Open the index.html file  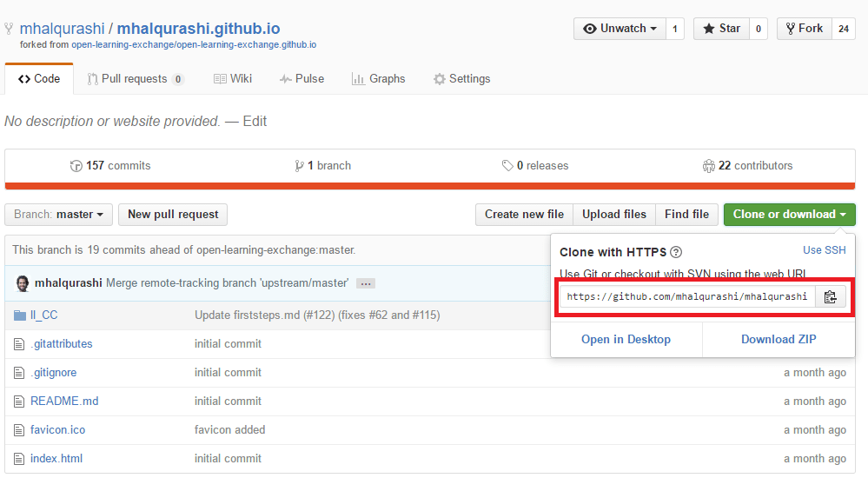point(56,458)
